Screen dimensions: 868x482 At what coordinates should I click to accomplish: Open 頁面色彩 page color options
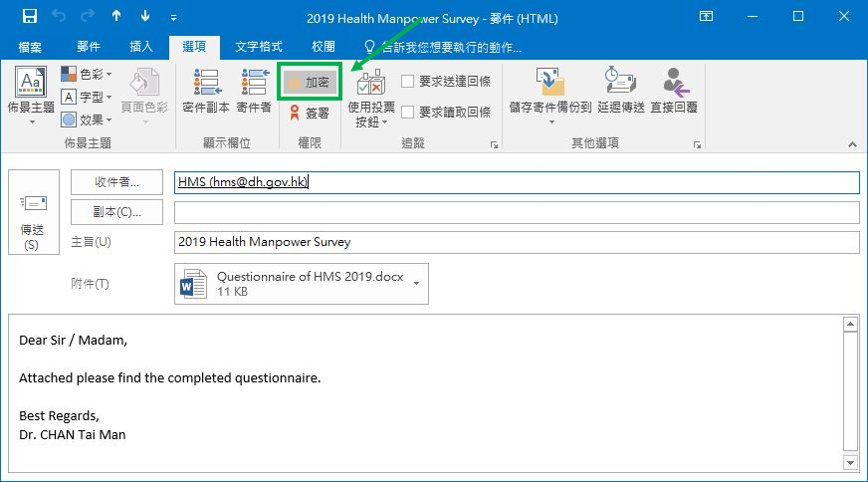coord(144,96)
